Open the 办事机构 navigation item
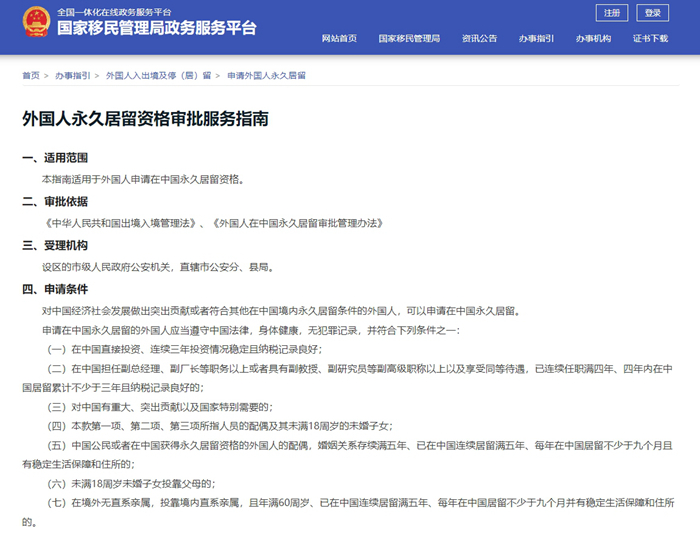This screenshot has width=700, height=534. [x=593, y=38]
